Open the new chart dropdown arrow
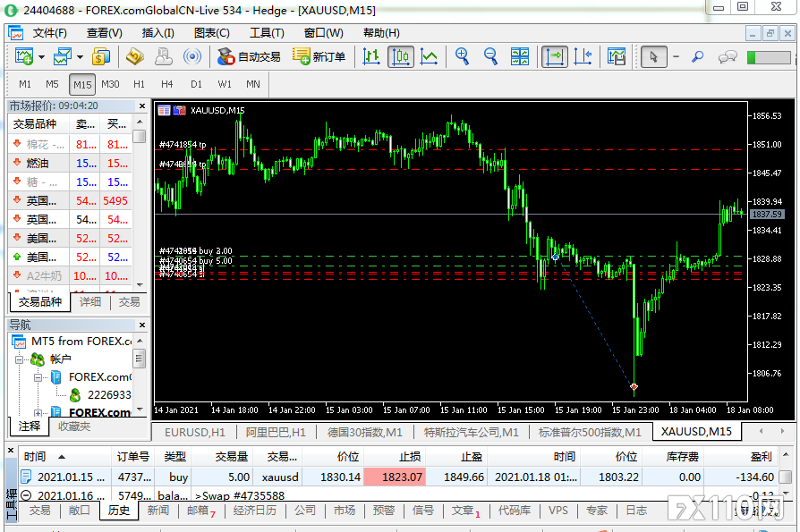 (x=41, y=57)
